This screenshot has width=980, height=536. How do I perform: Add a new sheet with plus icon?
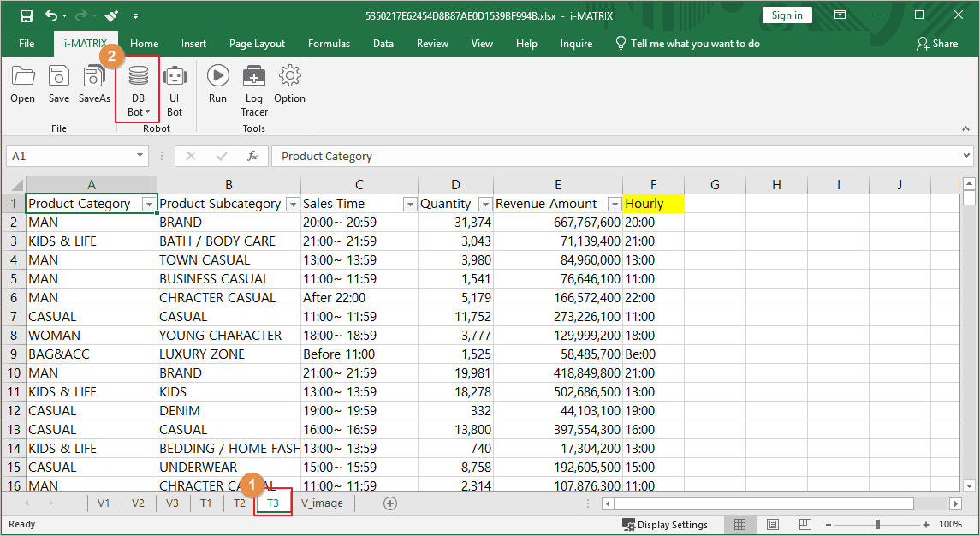(x=390, y=503)
